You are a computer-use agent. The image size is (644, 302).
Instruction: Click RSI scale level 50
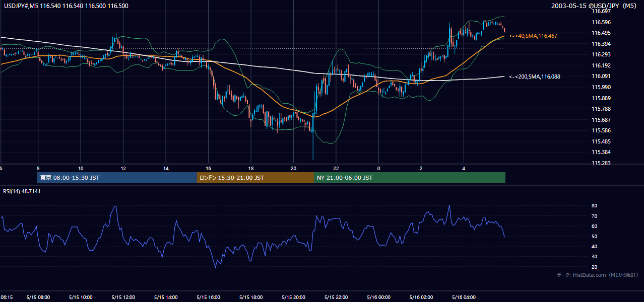tap(594, 236)
